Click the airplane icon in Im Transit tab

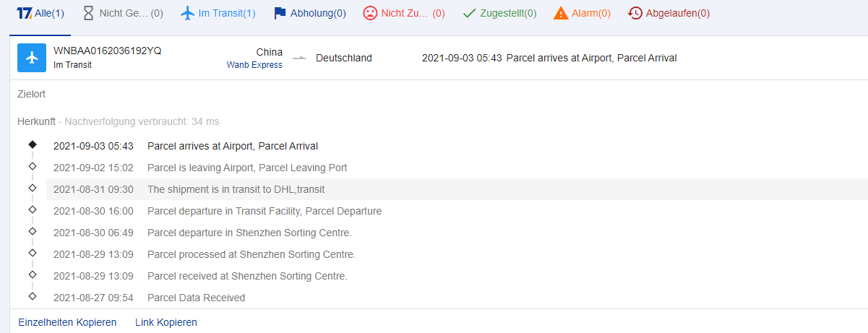pyautogui.click(x=188, y=13)
